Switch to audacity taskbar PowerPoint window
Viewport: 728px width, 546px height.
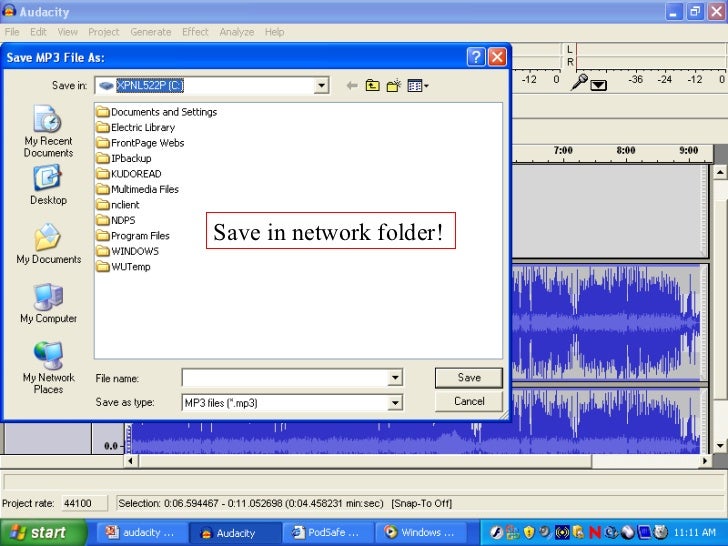click(x=142, y=533)
